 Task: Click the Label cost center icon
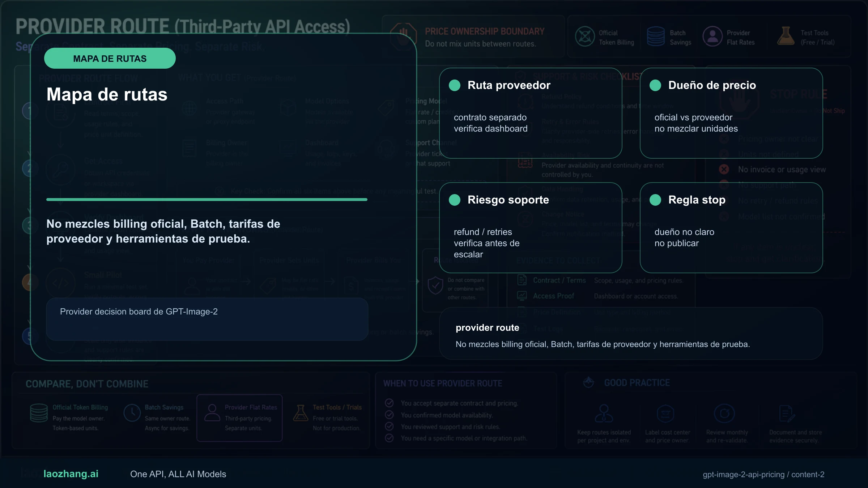coord(665,414)
